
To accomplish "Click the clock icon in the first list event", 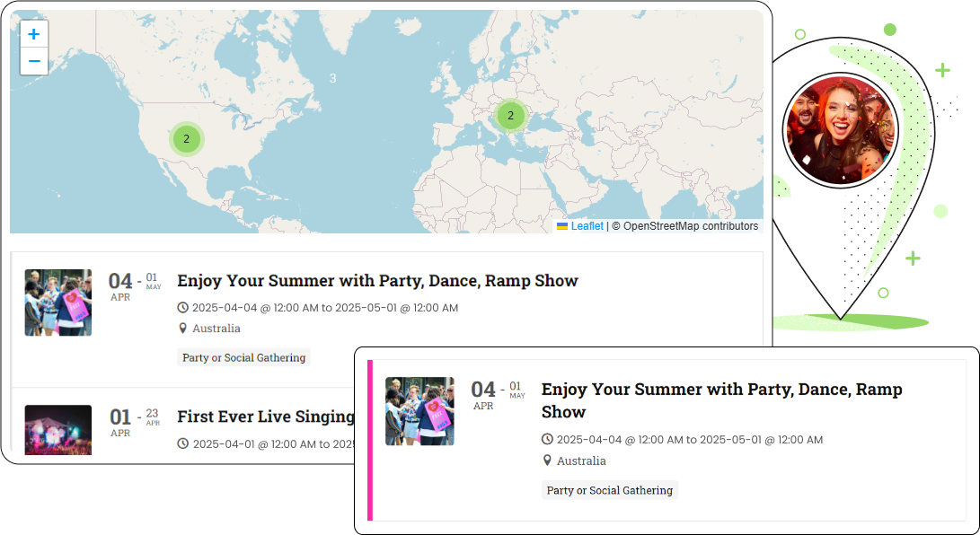I will point(183,308).
